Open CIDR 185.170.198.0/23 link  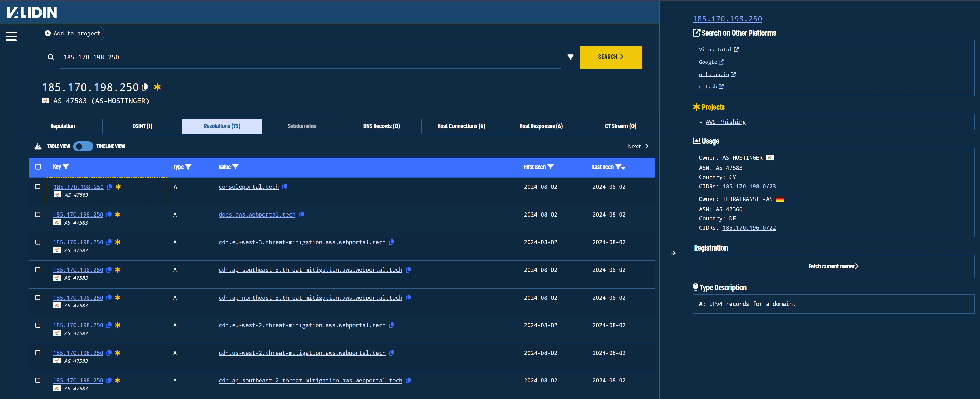coord(749,187)
